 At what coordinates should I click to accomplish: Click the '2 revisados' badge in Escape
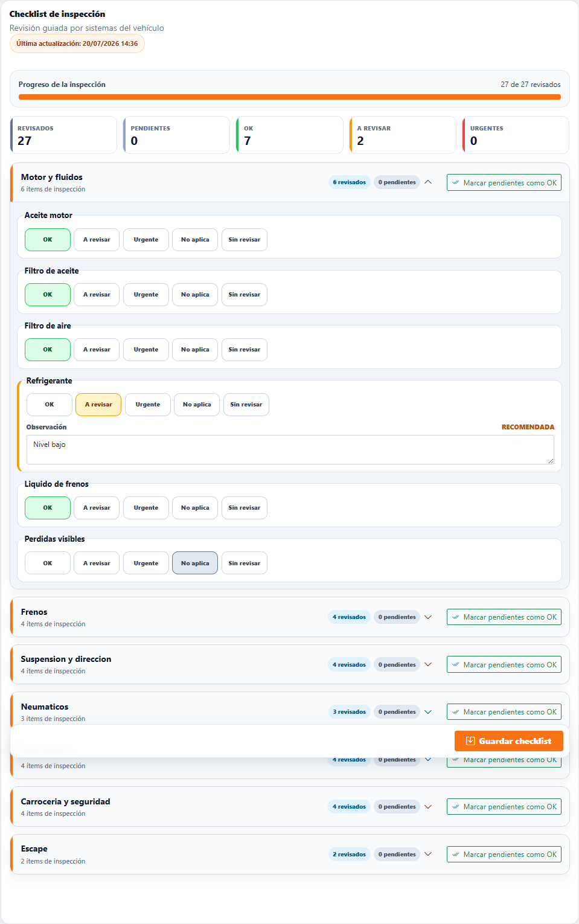pos(350,855)
